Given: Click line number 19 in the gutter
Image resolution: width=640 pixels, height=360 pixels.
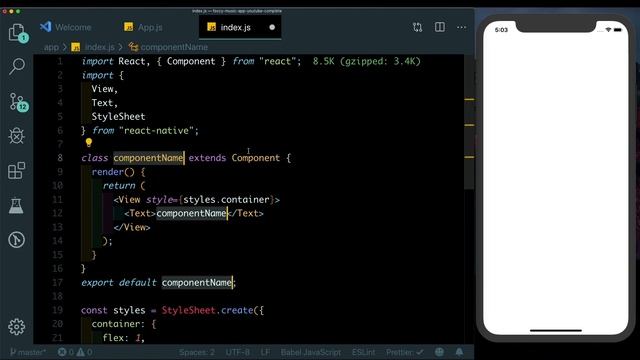Looking at the screenshot, I should (58, 310).
